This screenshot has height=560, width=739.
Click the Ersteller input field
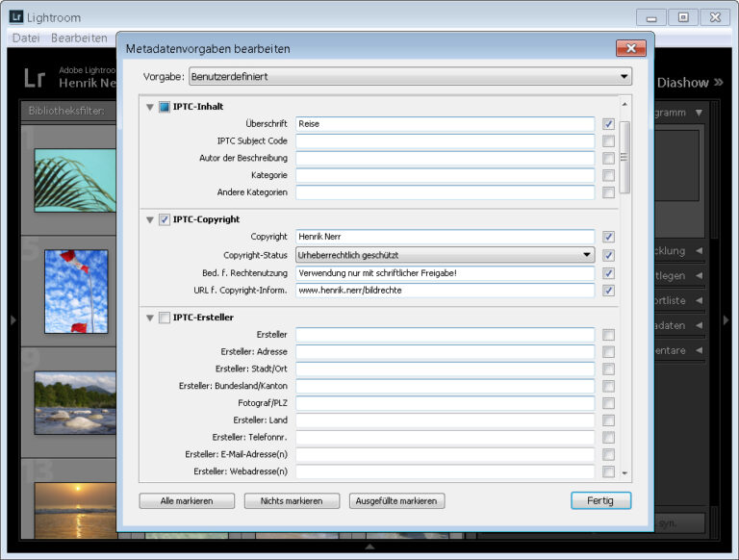tap(445, 335)
